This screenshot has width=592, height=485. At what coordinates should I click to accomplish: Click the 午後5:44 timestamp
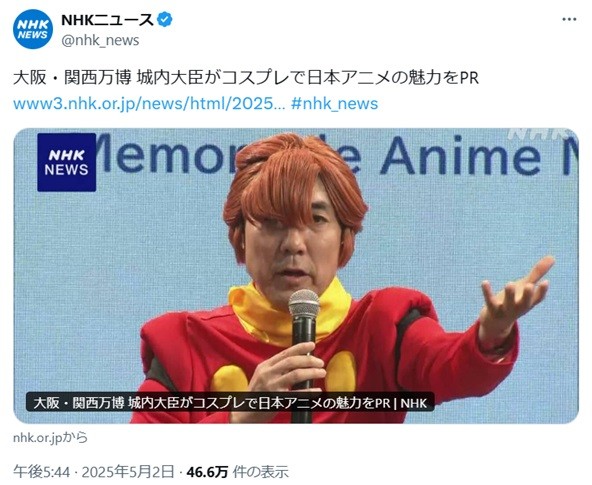[x=42, y=471]
